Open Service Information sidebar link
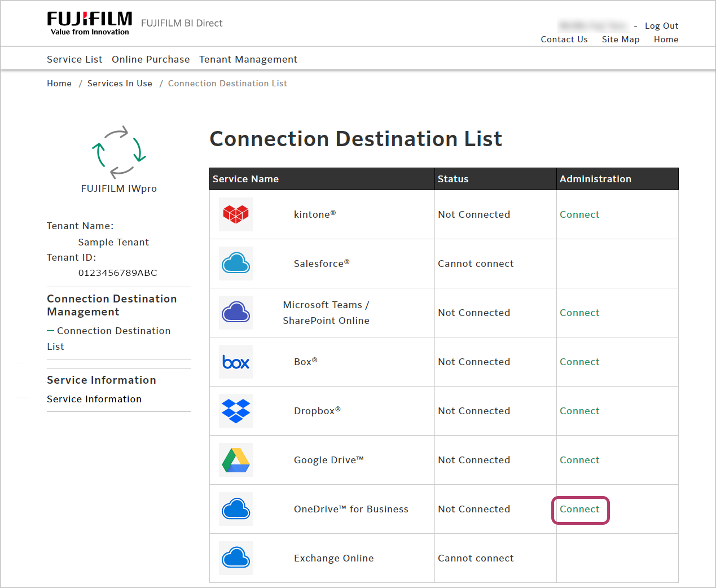This screenshot has width=716, height=588. coord(94,399)
